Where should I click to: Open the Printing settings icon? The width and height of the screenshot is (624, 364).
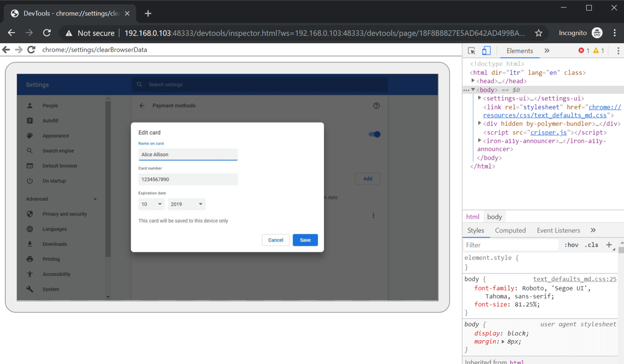[30, 259]
